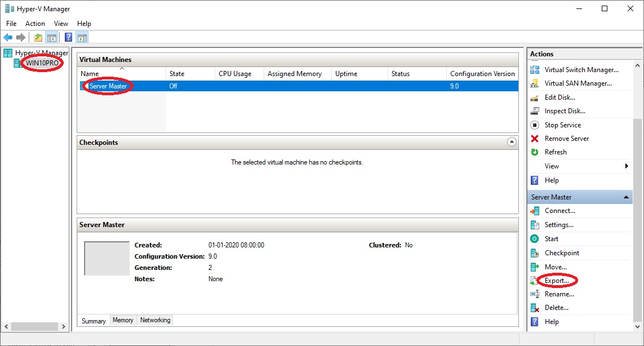This screenshot has height=346, width=644.
Task: Click the Off state cell
Action: coord(174,86)
